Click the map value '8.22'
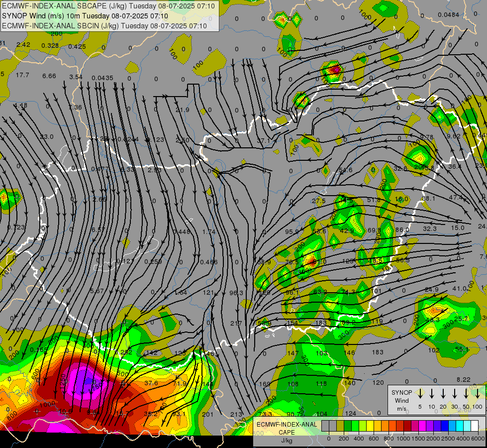This screenshot has height=448, width=487. [464, 379]
